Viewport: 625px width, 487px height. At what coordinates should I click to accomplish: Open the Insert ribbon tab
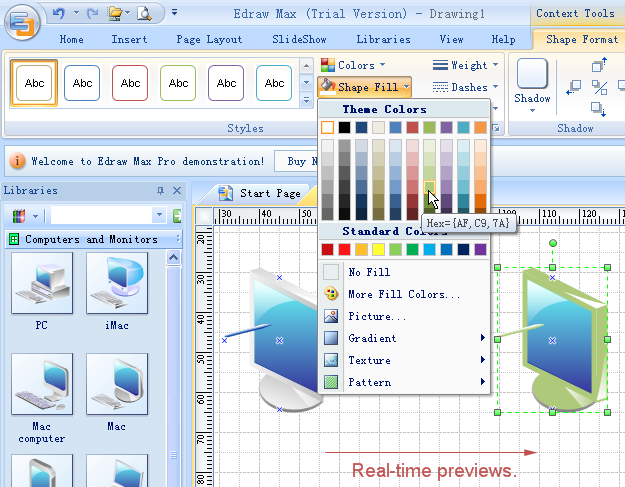click(x=129, y=39)
